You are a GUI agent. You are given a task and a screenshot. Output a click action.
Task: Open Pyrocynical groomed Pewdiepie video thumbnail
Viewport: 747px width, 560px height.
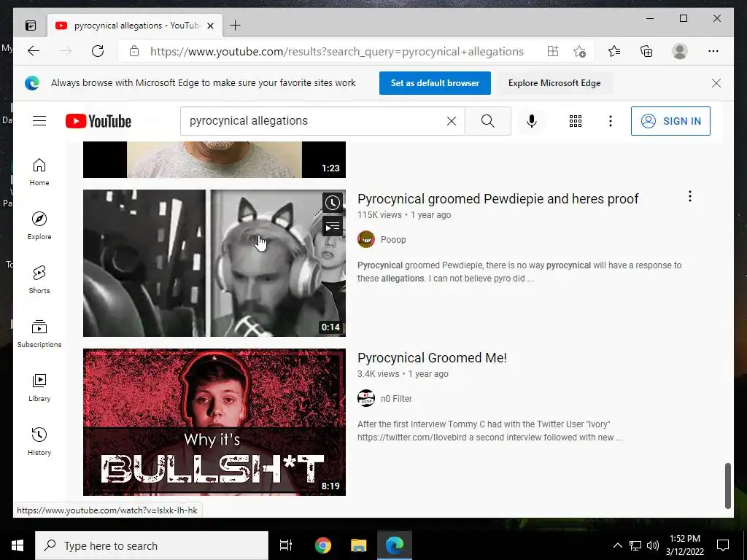214,262
